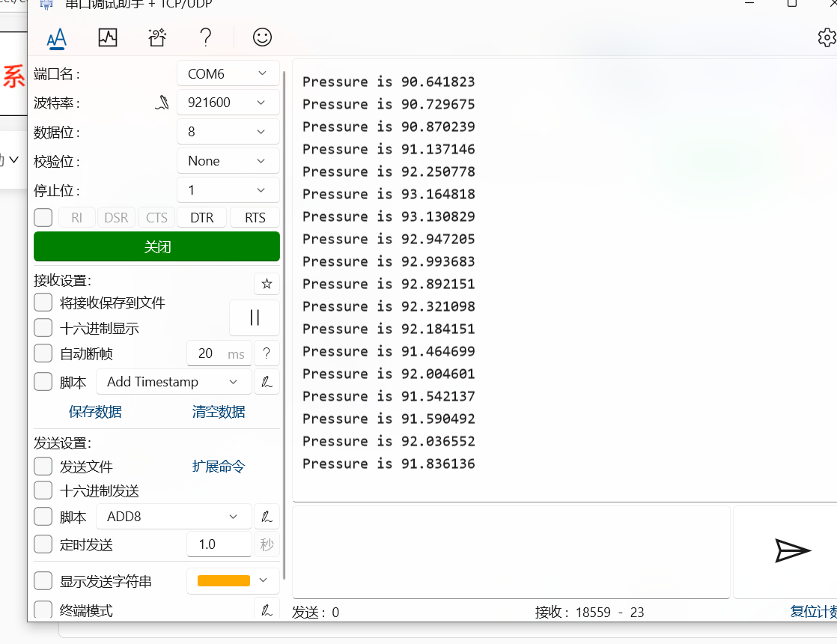Enable 定时发送 checkbox
Viewport: 837px width, 644px height.
tap(43, 544)
